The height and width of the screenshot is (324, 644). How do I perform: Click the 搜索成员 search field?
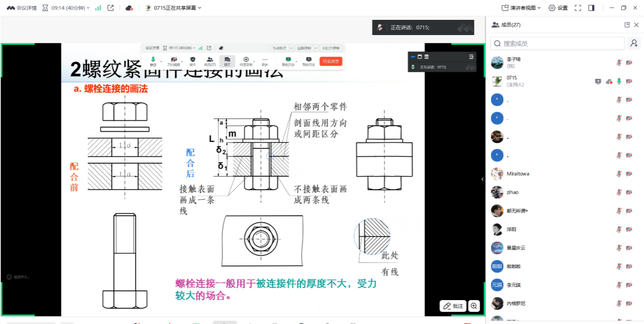click(x=557, y=43)
